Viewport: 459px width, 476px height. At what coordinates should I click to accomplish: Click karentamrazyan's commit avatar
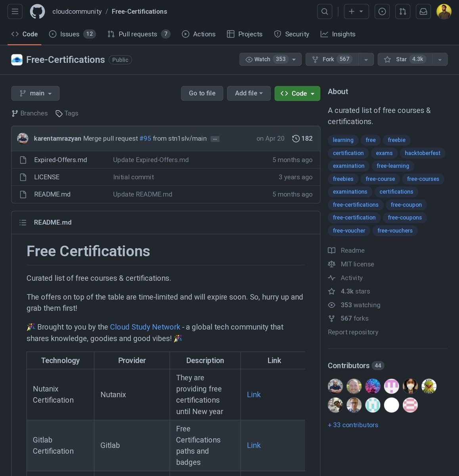click(23, 138)
